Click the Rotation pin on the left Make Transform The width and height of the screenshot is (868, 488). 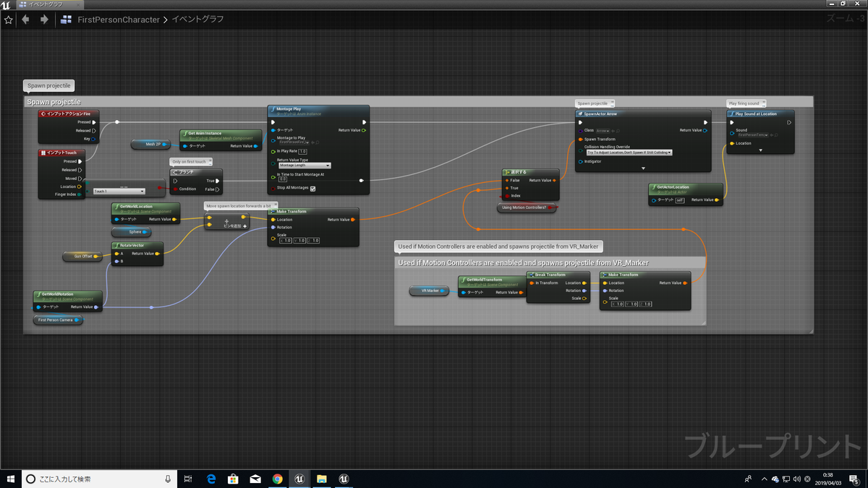273,227
